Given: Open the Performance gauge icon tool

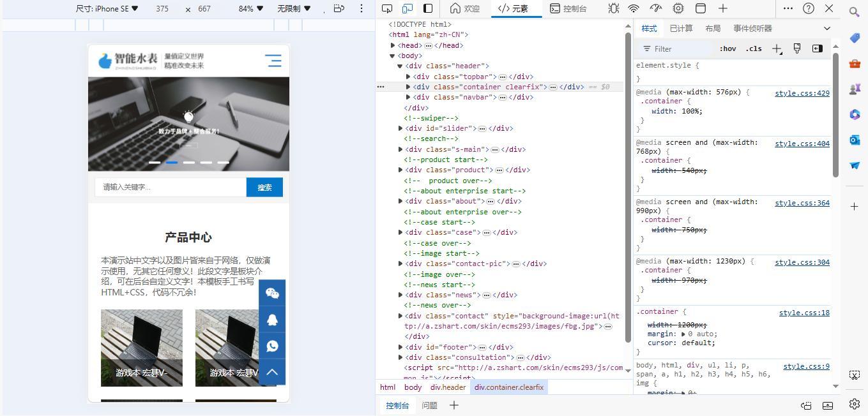Looking at the screenshot, I should (x=656, y=8).
